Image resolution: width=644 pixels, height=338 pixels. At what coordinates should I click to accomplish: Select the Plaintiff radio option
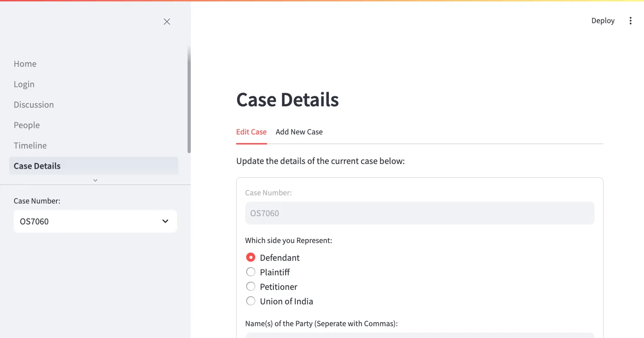pyautogui.click(x=268, y=272)
